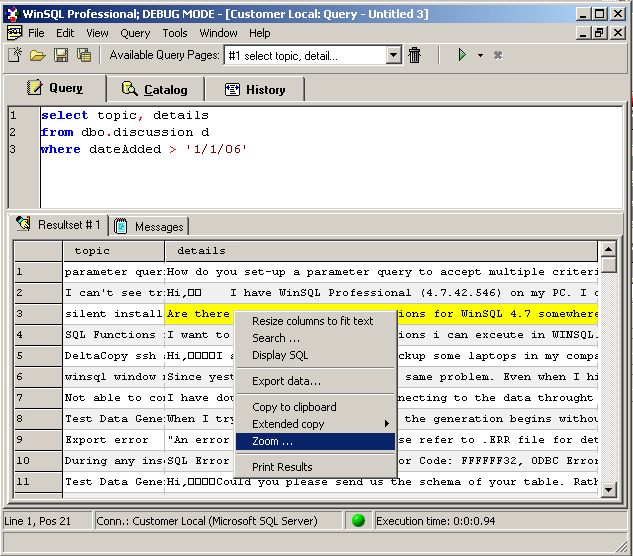
Task: Expand the Available Query Pages combo box
Action: click(394, 55)
